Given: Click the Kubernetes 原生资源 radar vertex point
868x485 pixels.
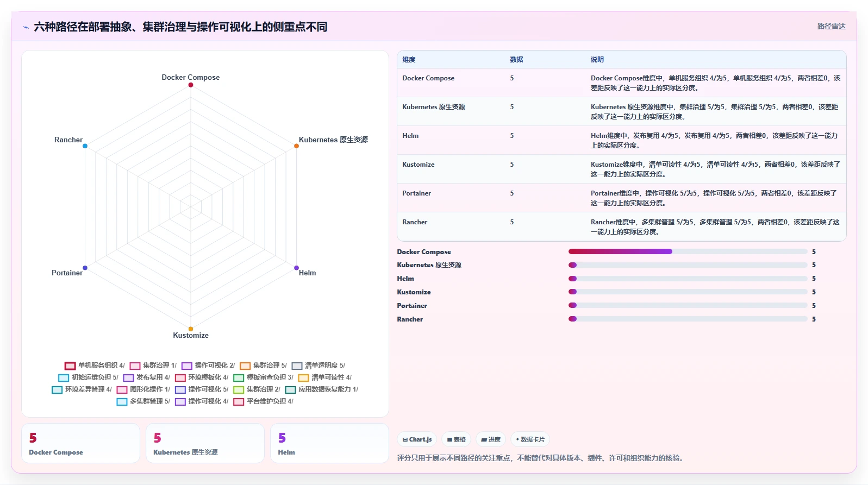Looking at the screenshot, I should point(296,146).
